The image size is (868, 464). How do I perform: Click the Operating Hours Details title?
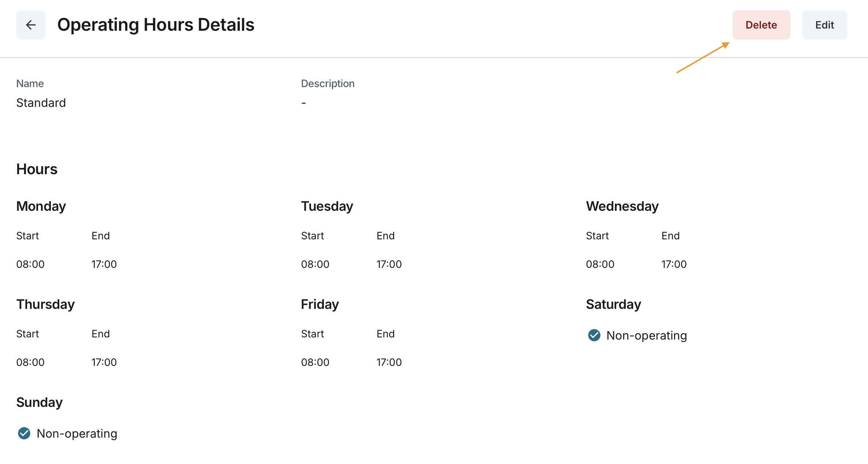[x=156, y=25]
